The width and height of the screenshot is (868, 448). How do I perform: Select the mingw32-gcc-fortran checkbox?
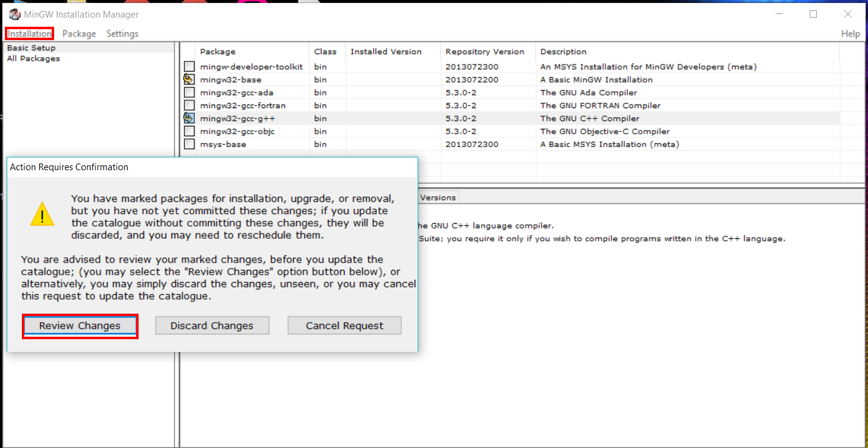point(189,105)
